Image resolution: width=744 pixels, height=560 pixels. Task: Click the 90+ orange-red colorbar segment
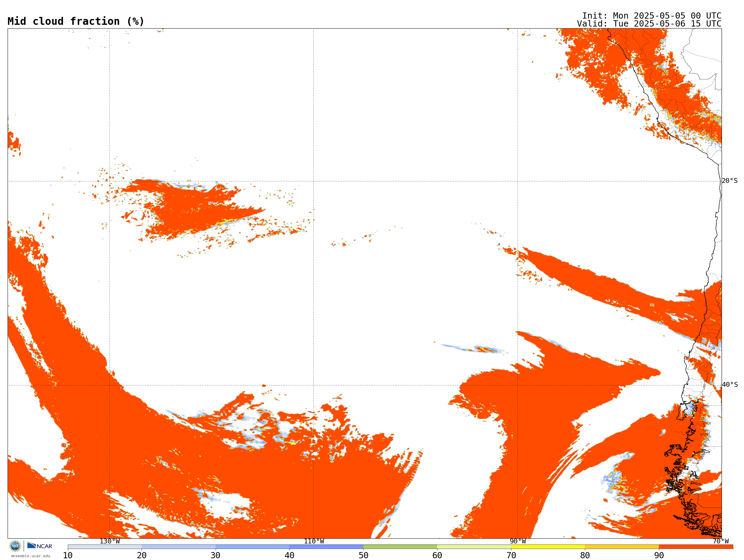pos(696,547)
